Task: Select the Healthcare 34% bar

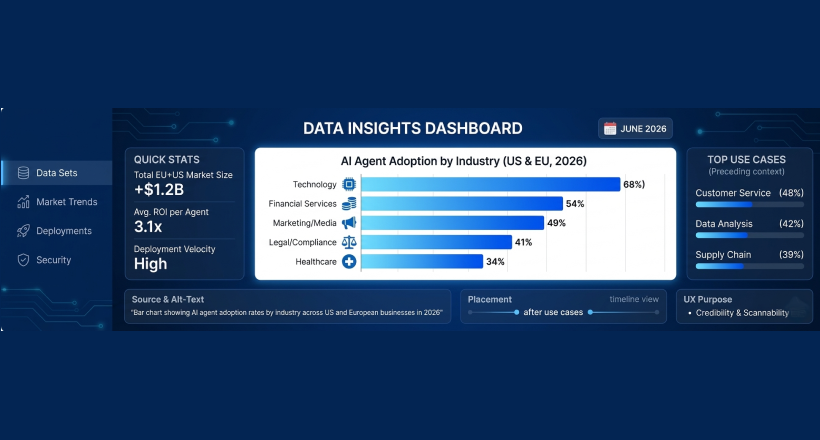Action: pyautogui.click(x=422, y=262)
